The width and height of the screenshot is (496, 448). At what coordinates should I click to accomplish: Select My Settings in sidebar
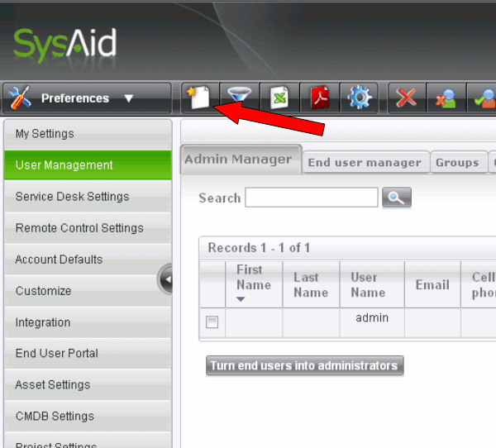tap(45, 134)
